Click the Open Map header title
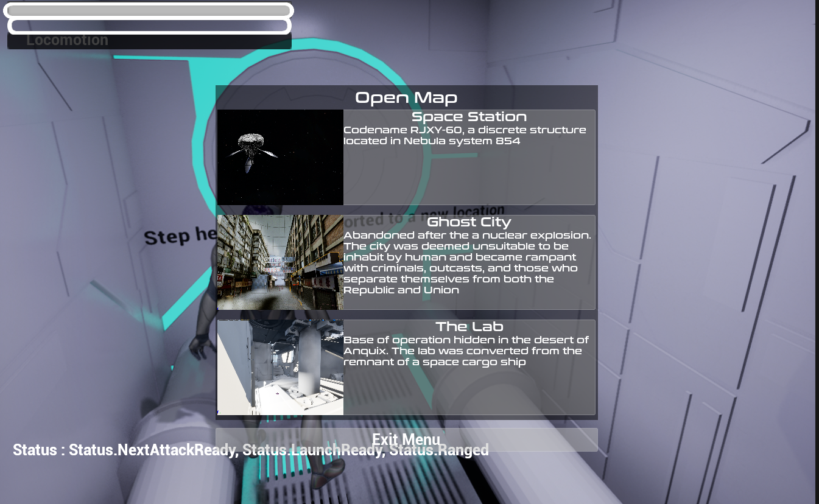Image resolution: width=819 pixels, height=504 pixels. [406, 97]
